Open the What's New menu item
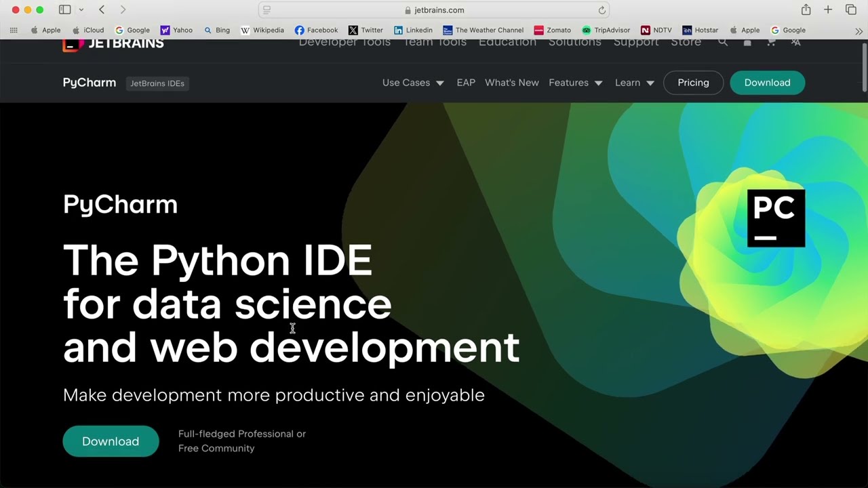The height and width of the screenshot is (488, 868). (512, 83)
